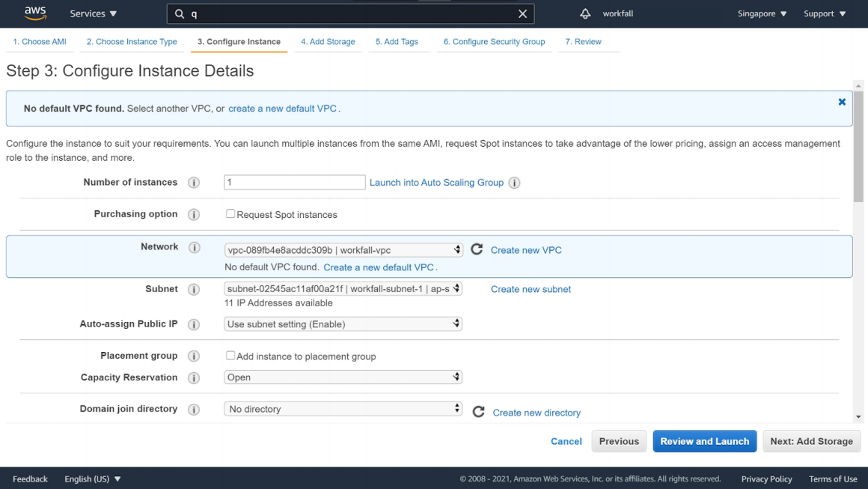Click the AWS logo home icon
The width and height of the screenshot is (868, 489).
[x=35, y=13]
